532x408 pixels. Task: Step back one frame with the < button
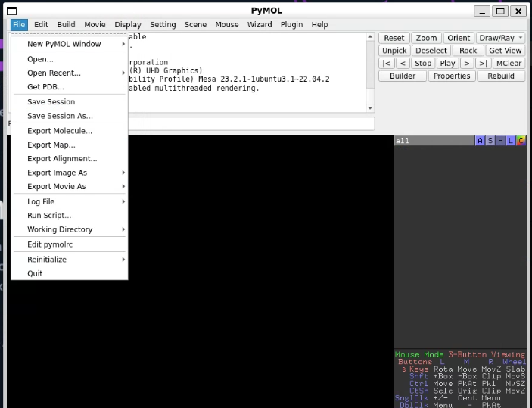403,64
